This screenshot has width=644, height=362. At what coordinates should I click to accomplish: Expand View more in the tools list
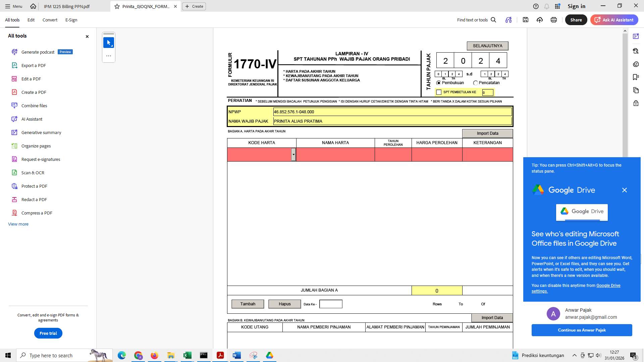[18, 224]
